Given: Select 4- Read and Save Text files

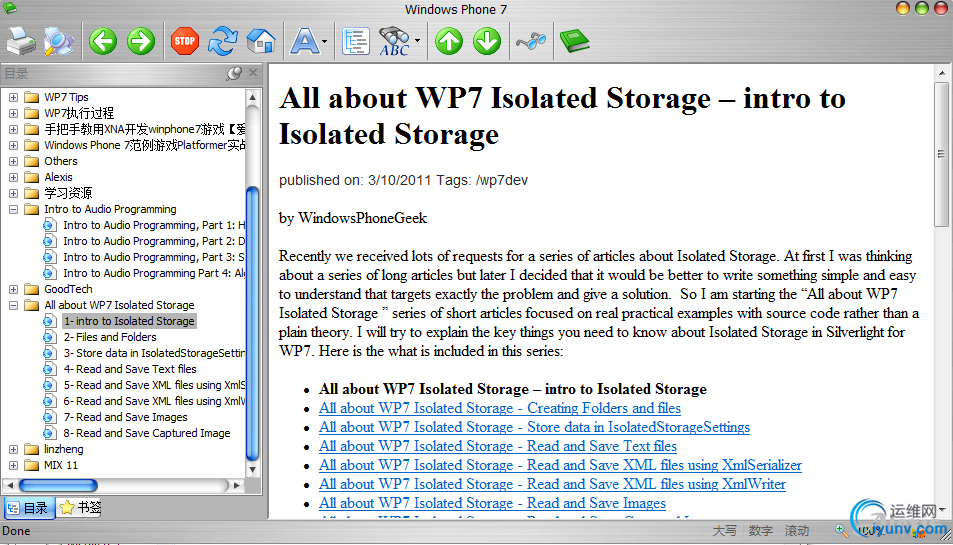Looking at the screenshot, I should click(130, 369).
